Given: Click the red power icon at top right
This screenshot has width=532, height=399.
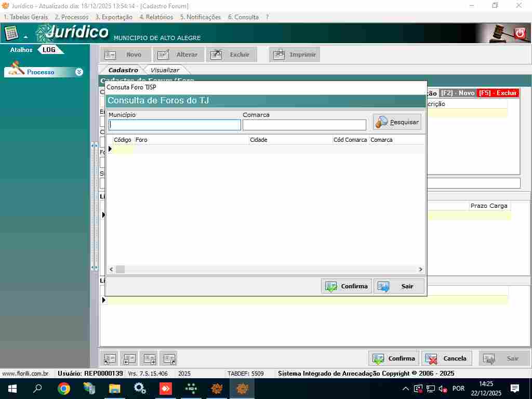Looking at the screenshot, I should coord(520,33).
